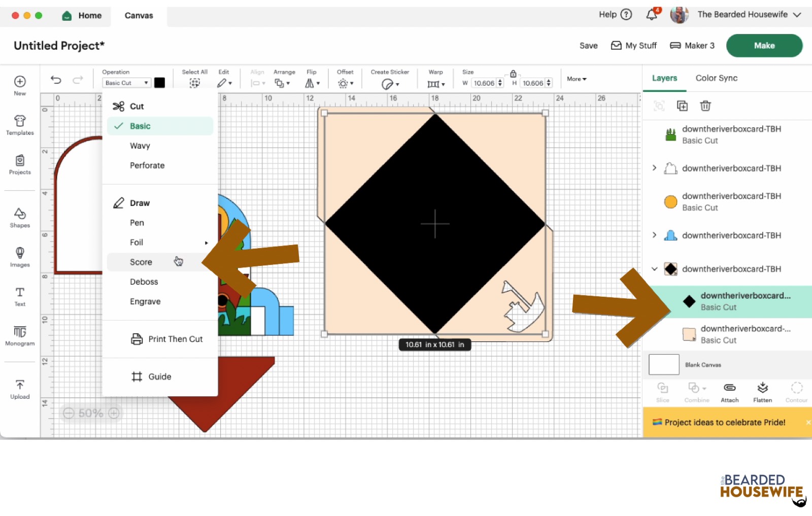Open the black operation color swatch
The image size is (812, 516).
pyautogui.click(x=159, y=83)
